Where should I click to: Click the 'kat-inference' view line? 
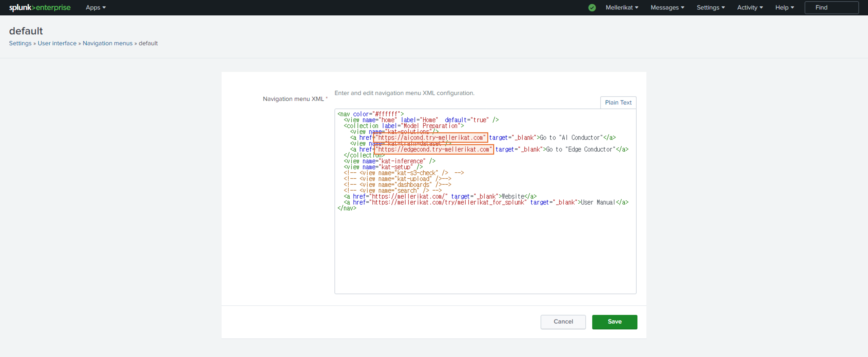(390, 161)
